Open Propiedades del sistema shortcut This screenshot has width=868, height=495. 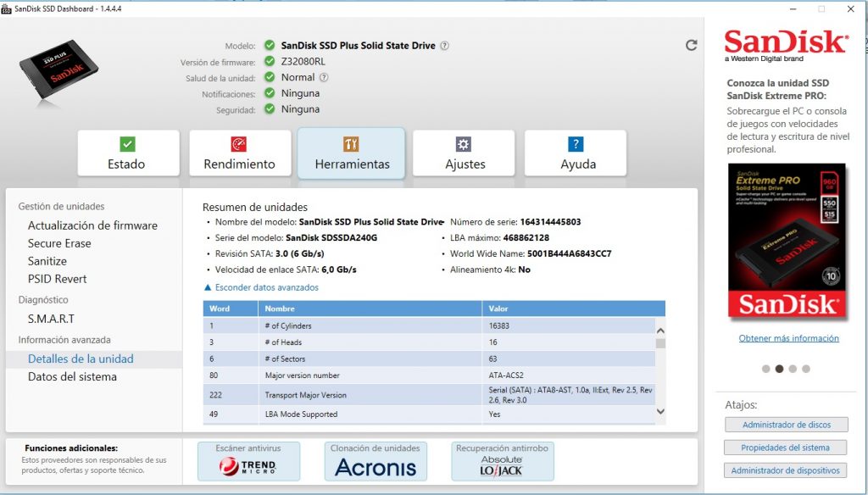click(x=785, y=448)
